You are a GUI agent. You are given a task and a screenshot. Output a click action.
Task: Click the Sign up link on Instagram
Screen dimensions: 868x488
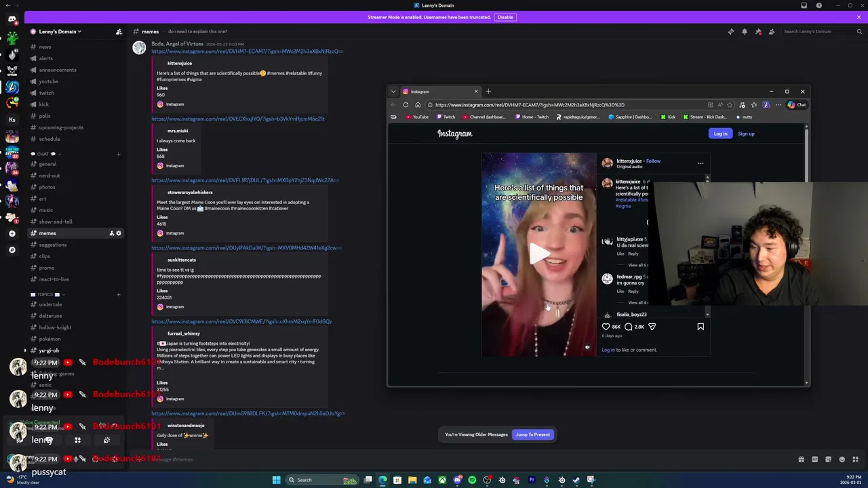point(746,134)
